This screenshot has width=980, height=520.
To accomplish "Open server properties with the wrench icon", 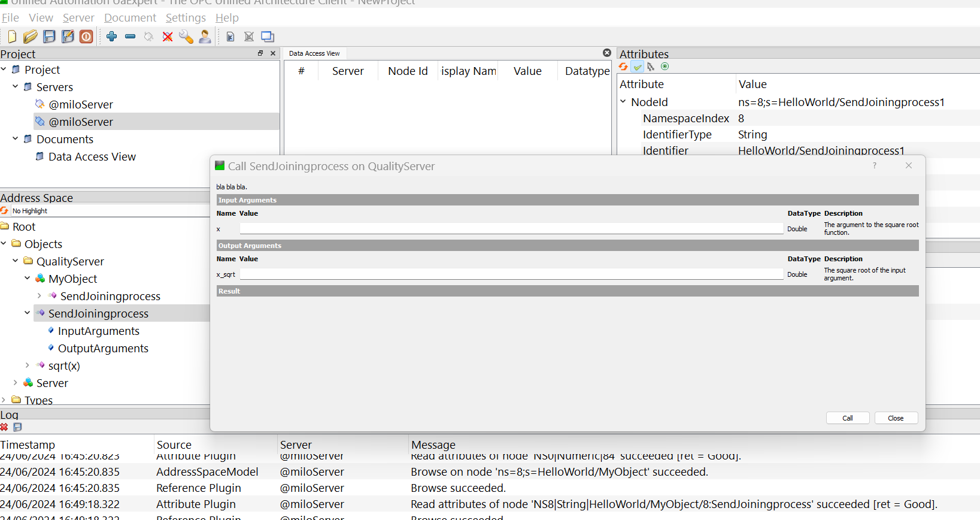I will click(x=186, y=37).
